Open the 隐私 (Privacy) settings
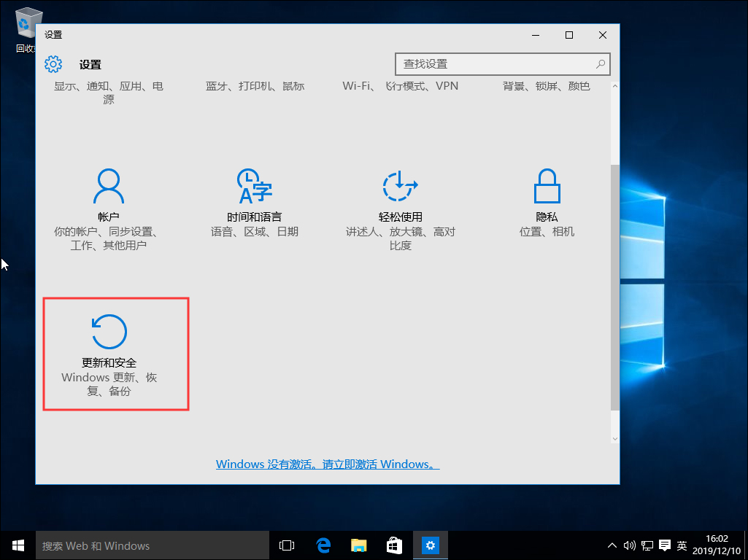The width and height of the screenshot is (748, 560). click(547, 201)
